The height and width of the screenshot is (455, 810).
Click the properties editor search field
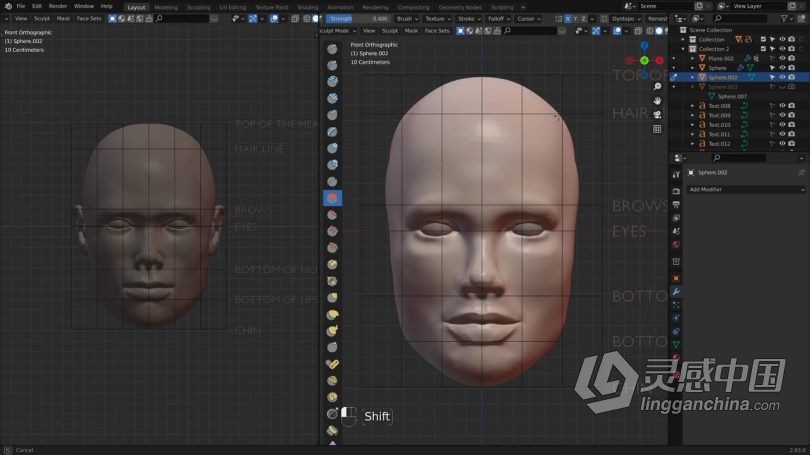click(739, 158)
